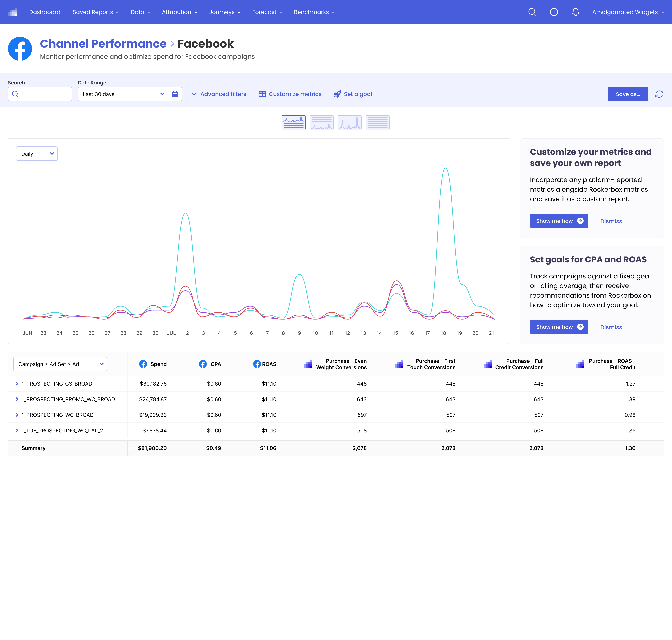Open the help question mark icon
Viewport: 672px width, 640px height.
pyautogui.click(x=554, y=12)
